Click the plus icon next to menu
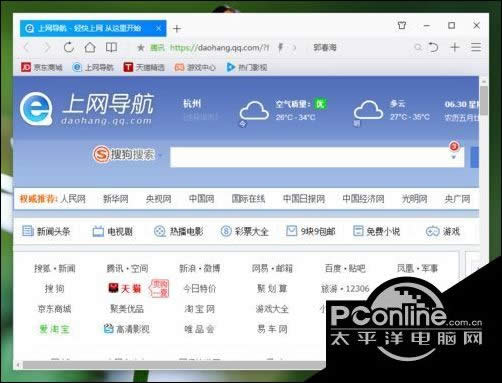 coord(455,47)
